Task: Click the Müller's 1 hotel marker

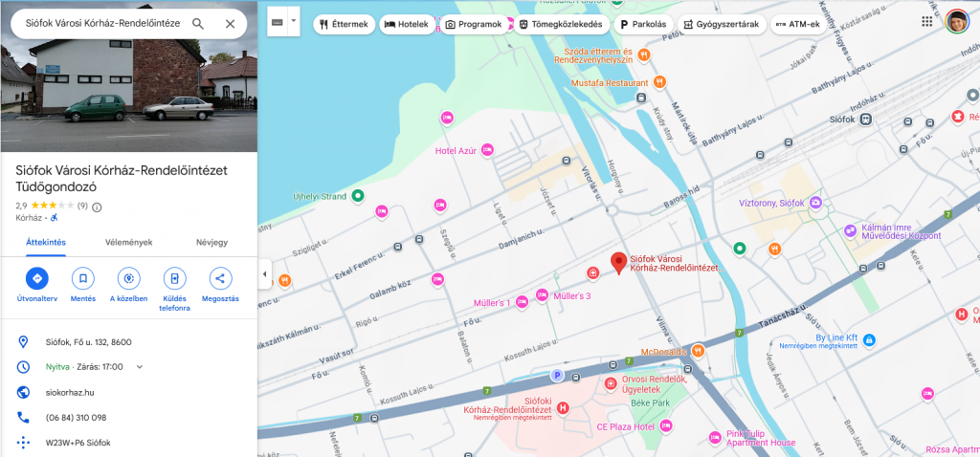Action: point(522,302)
